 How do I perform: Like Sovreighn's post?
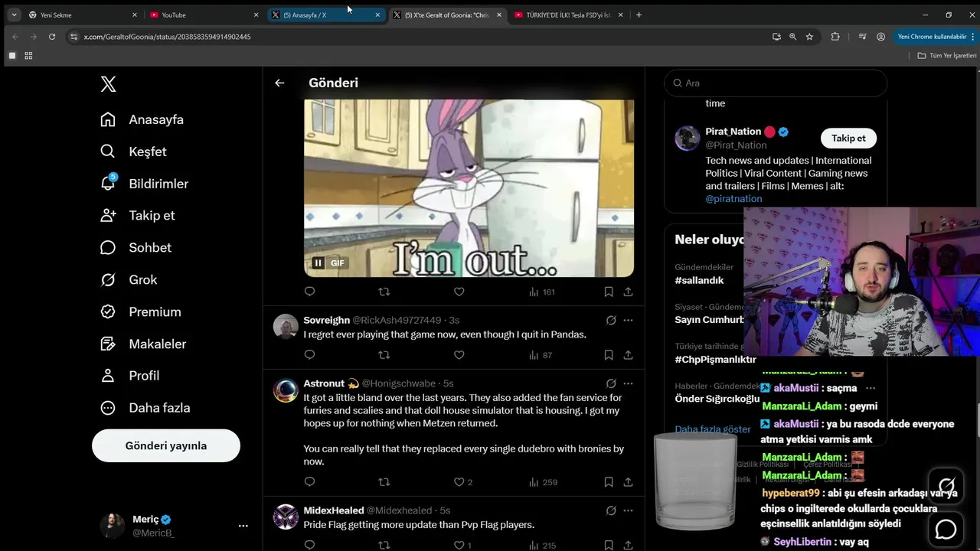click(x=459, y=355)
